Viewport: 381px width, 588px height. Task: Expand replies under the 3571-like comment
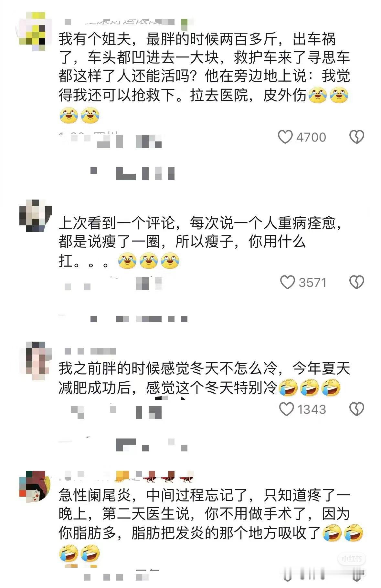pos(139,319)
